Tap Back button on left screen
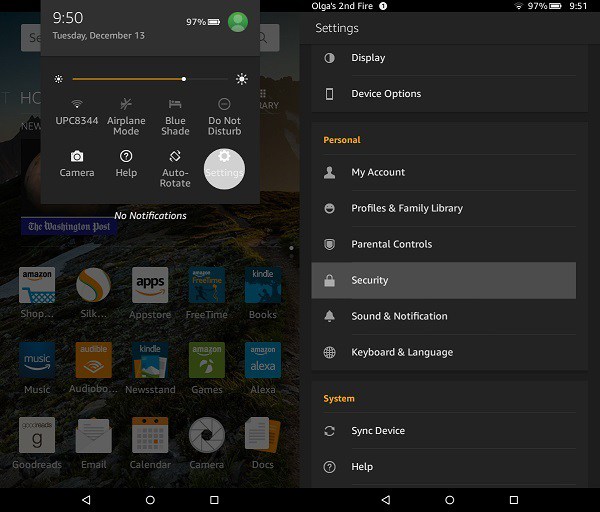Screen dimensions: 600x512 click(86, 500)
